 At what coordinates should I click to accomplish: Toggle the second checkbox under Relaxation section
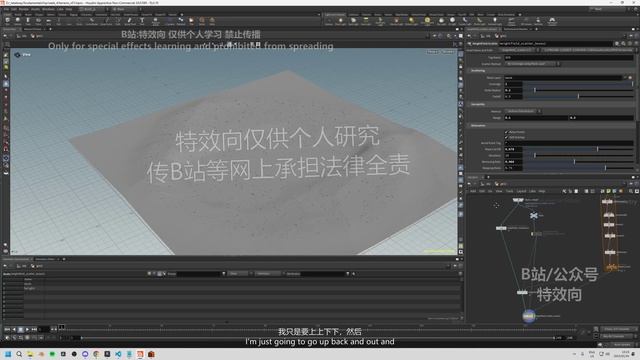coord(507,138)
